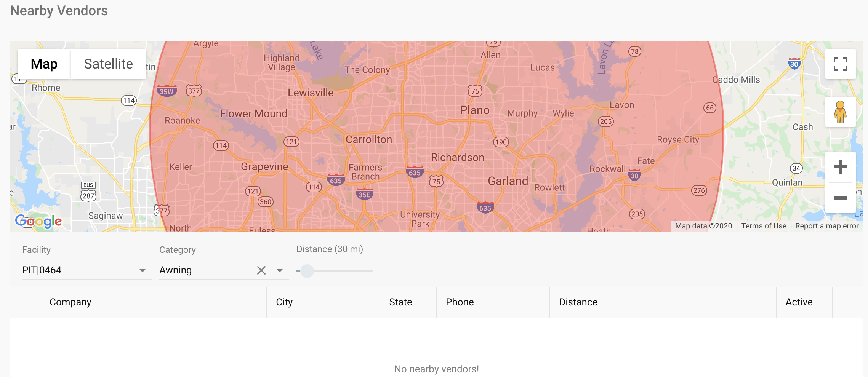Select the Map view tab
The image size is (868, 377).
(x=44, y=64)
